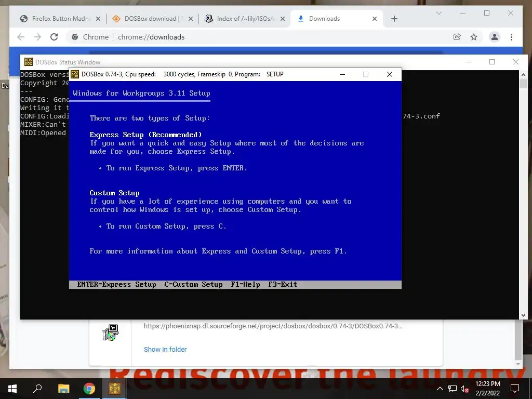Minimize the DOSBox SETUP window
This screenshot has width=532, height=399.
342,74
